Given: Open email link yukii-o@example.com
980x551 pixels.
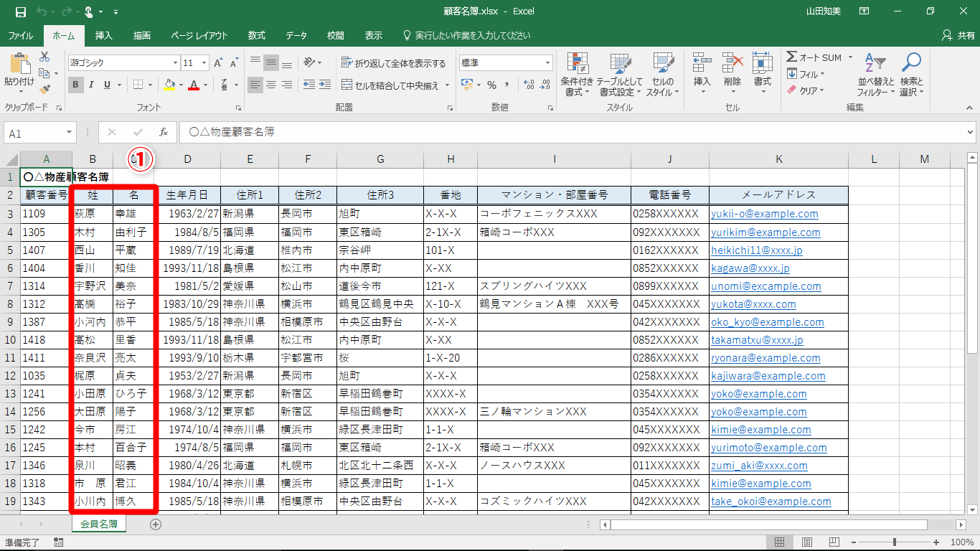Looking at the screenshot, I should 765,214.
